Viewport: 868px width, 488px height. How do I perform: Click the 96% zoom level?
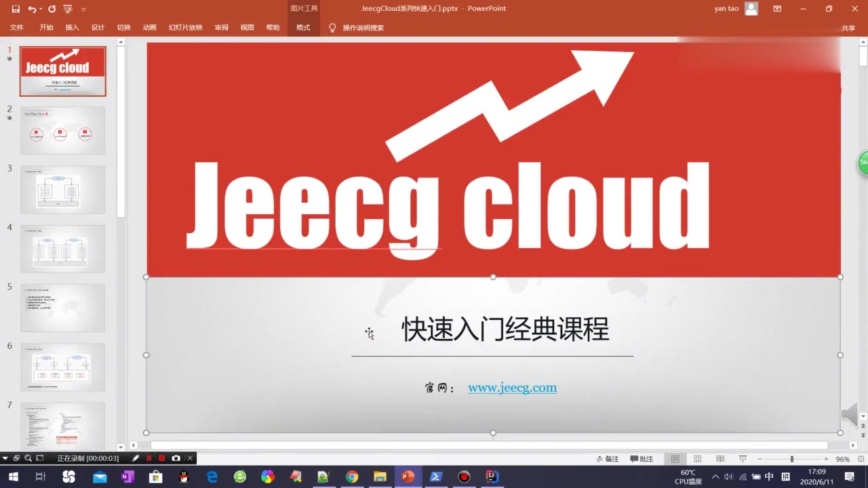[x=843, y=459]
